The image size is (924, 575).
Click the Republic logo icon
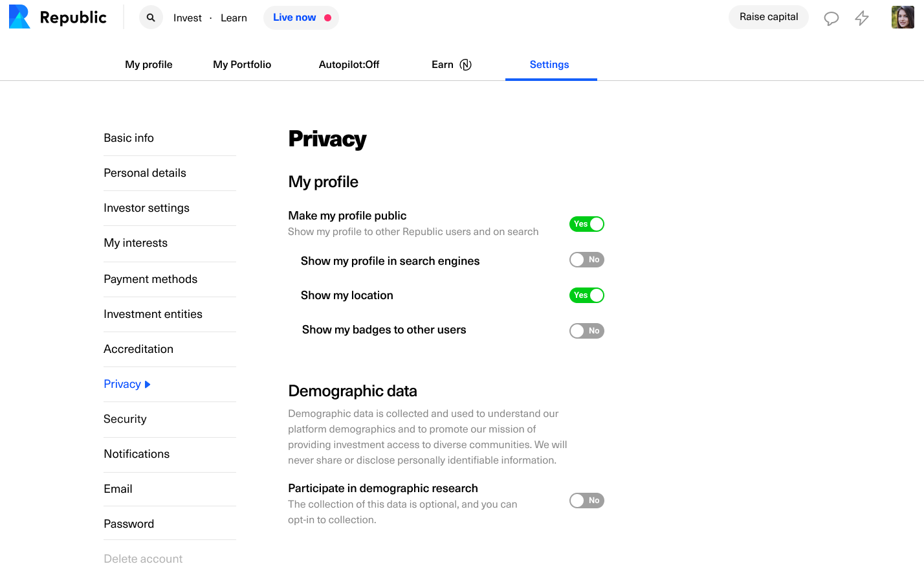(19, 17)
